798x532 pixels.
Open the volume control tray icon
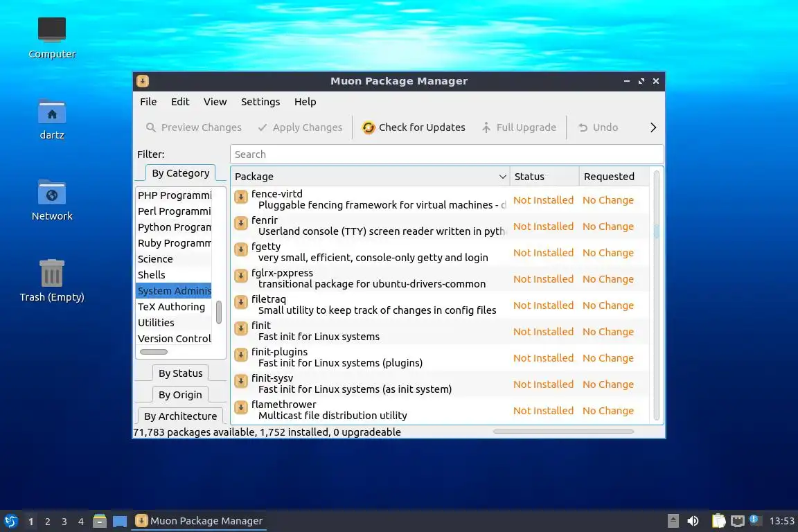(x=693, y=521)
